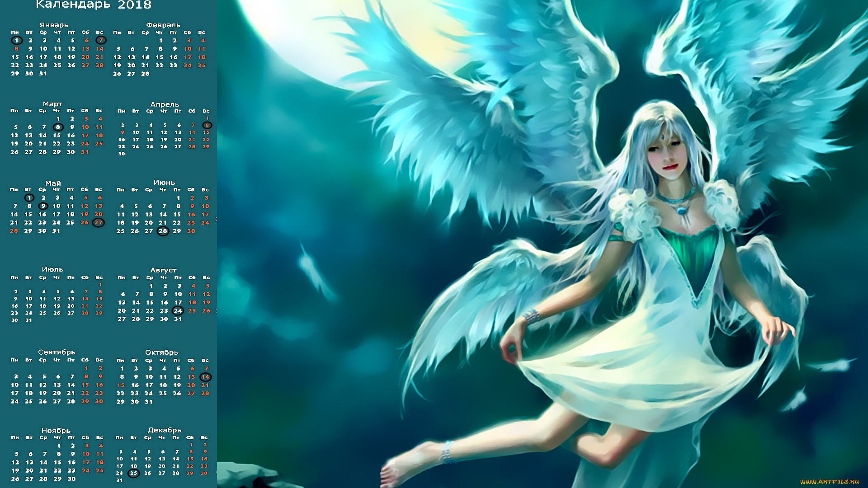Viewport: 868px width, 488px height.
Task: Click the circled January 7 date
Action: 101,40
